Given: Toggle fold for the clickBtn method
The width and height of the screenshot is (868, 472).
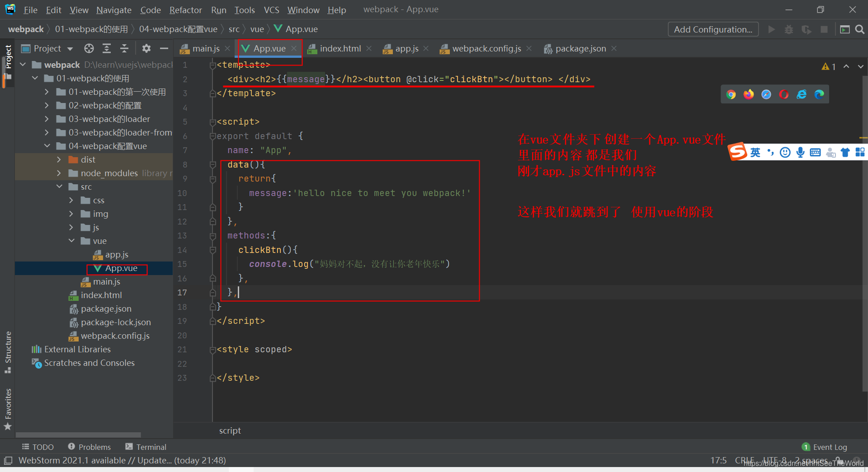Looking at the screenshot, I should pos(212,250).
